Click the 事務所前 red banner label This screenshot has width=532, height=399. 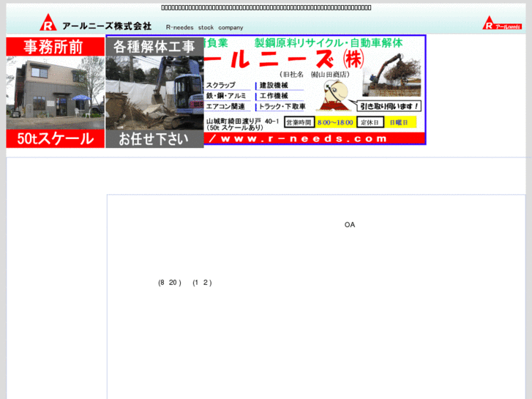coord(56,47)
